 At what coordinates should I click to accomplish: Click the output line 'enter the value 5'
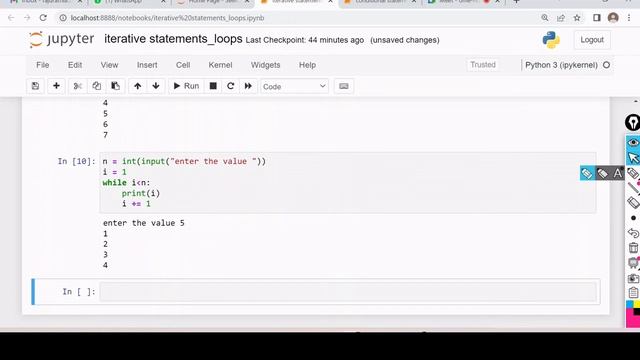pyautogui.click(x=144, y=223)
